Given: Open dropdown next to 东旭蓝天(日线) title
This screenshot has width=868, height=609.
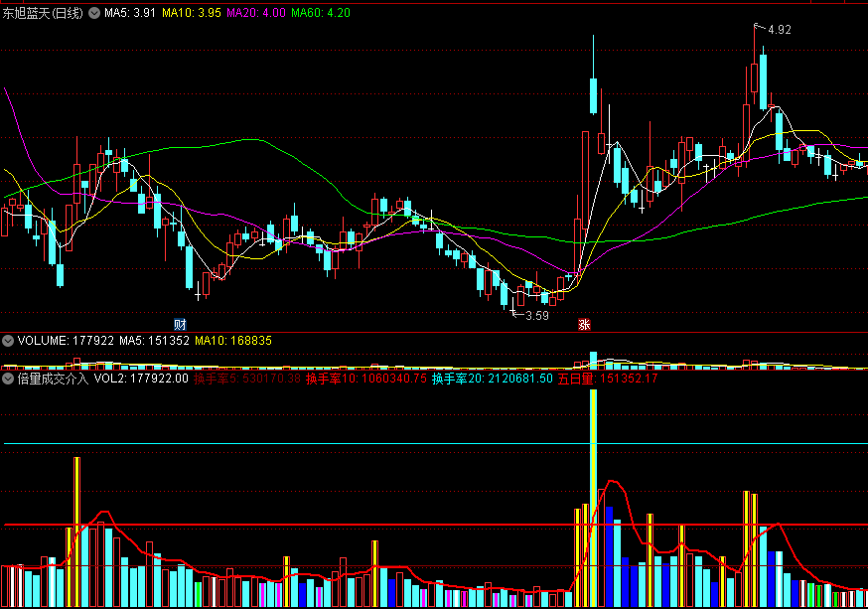Looking at the screenshot, I should click(x=94, y=13).
